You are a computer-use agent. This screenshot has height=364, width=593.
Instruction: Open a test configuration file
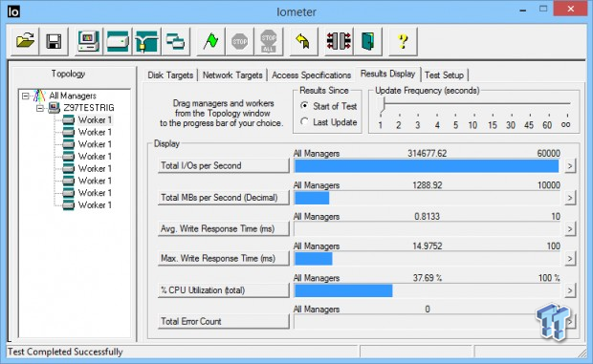point(25,41)
